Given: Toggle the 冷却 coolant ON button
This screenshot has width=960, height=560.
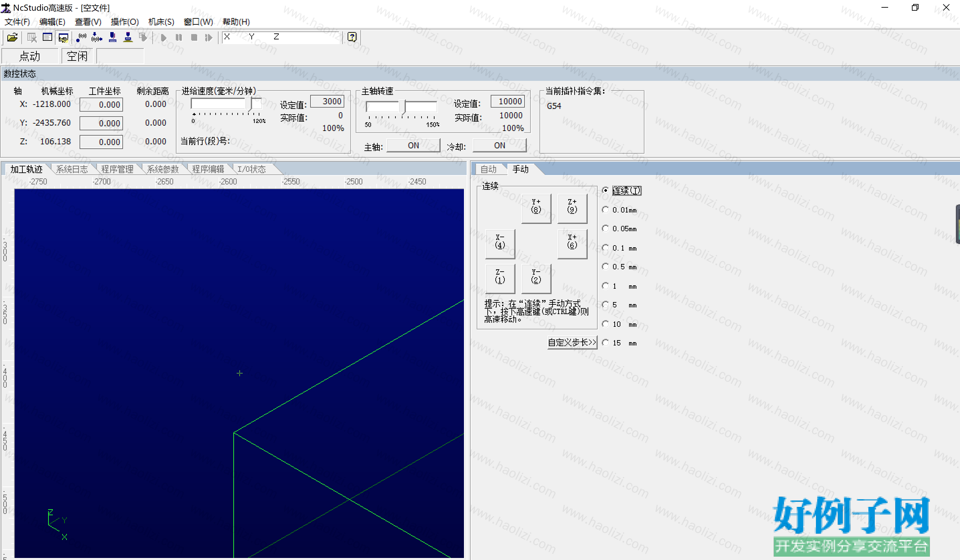Looking at the screenshot, I should tap(499, 145).
